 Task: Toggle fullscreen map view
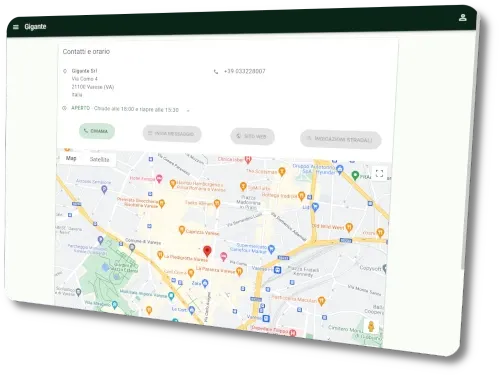click(x=379, y=173)
